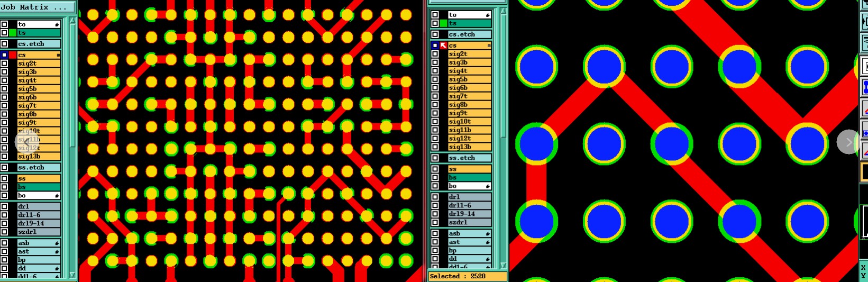868x282 pixels.
Task: Click green color swatch of left 'ts' layer
Action: [x=13, y=33]
